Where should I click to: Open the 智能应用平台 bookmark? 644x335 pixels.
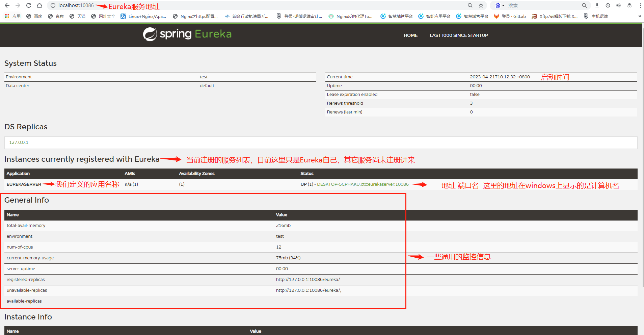[x=434, y=16]
